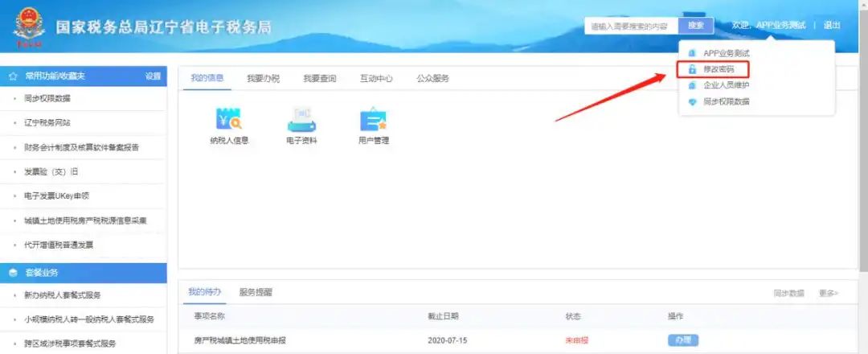Open 代开增值税普通发票 sidebar link

[59, 245]
